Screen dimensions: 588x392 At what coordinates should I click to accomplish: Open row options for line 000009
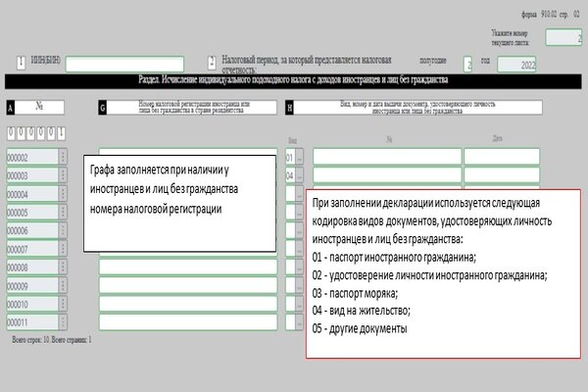[63, 286]
